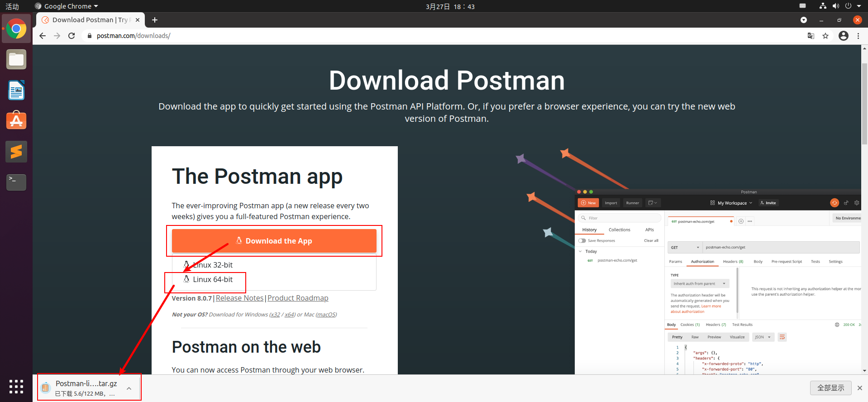Download the Windows x64 version link
The width and height of the screenshot is (868, 402).
[x=289, y=315]
